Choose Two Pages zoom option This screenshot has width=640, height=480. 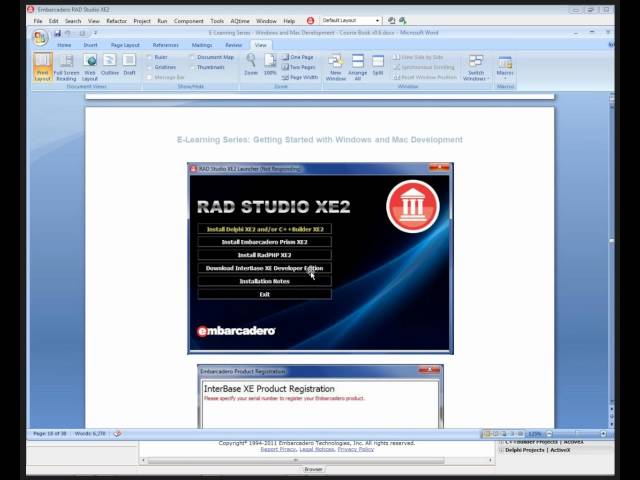[298, 67]
